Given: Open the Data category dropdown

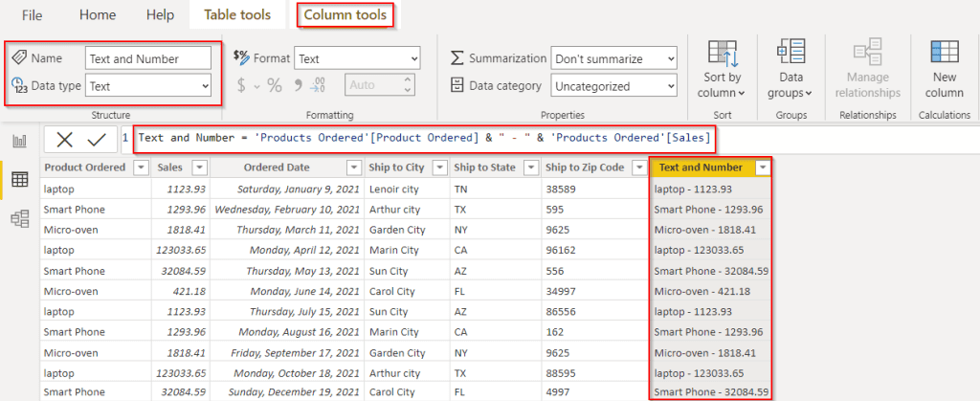Looking at the screenshot, I should [613, 86].
